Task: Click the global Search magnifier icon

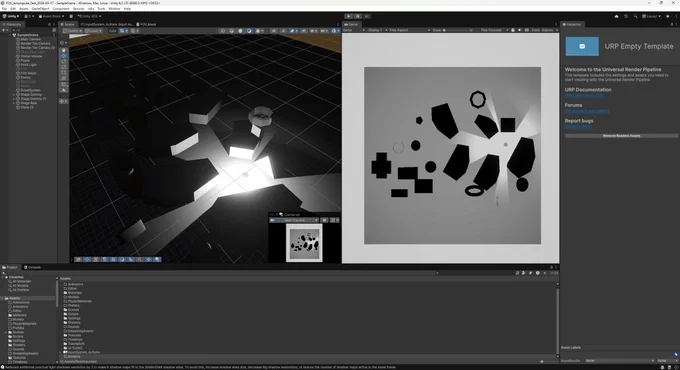Action: pyautogui.click(x=635, y=16)
